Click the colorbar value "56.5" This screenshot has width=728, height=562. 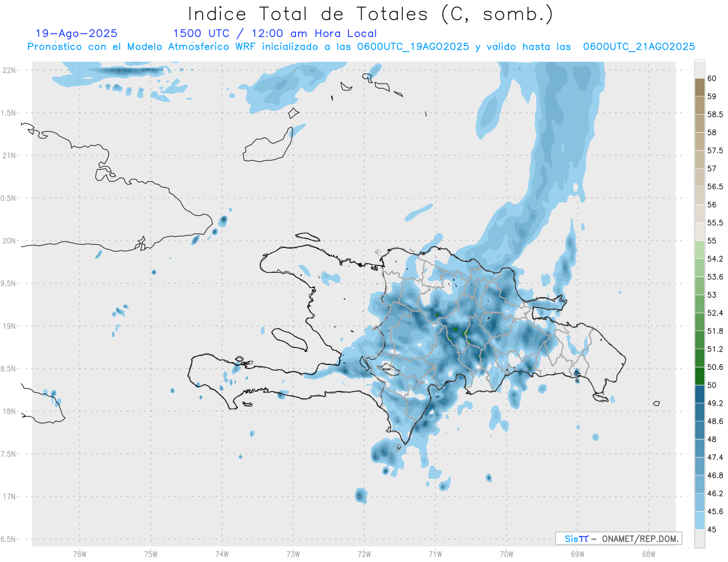point(715,187)
